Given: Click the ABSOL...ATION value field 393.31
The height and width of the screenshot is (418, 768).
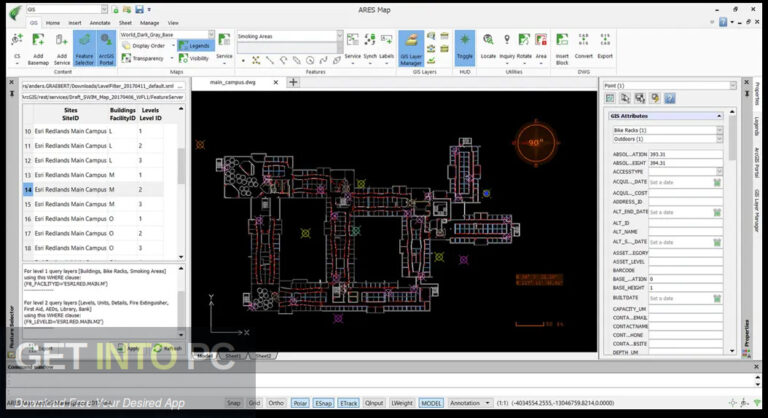Looking at the screenshot, I should (x=685, y=154).
